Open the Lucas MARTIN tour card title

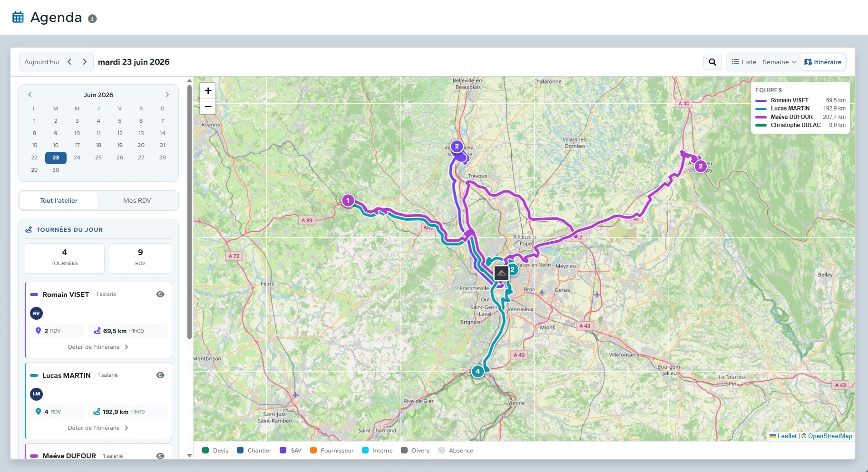[x=67, y=375]
